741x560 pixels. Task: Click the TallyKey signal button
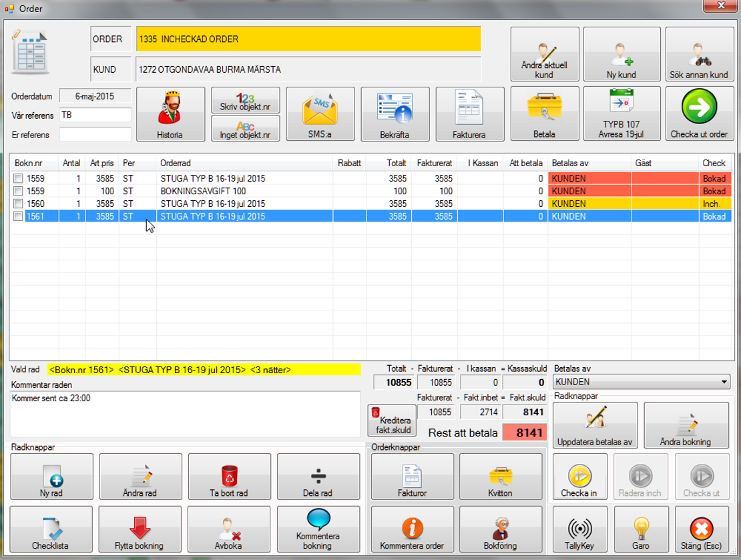coord(580,529)
